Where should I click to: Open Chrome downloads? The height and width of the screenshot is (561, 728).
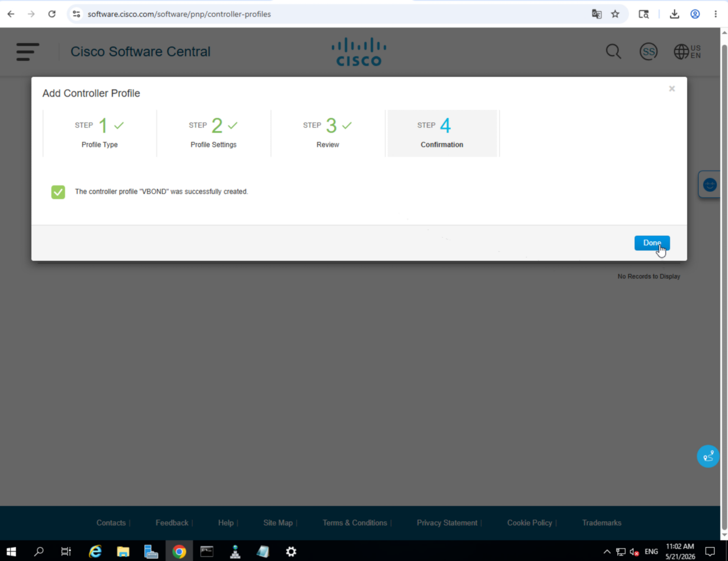(x=675, y=14)
